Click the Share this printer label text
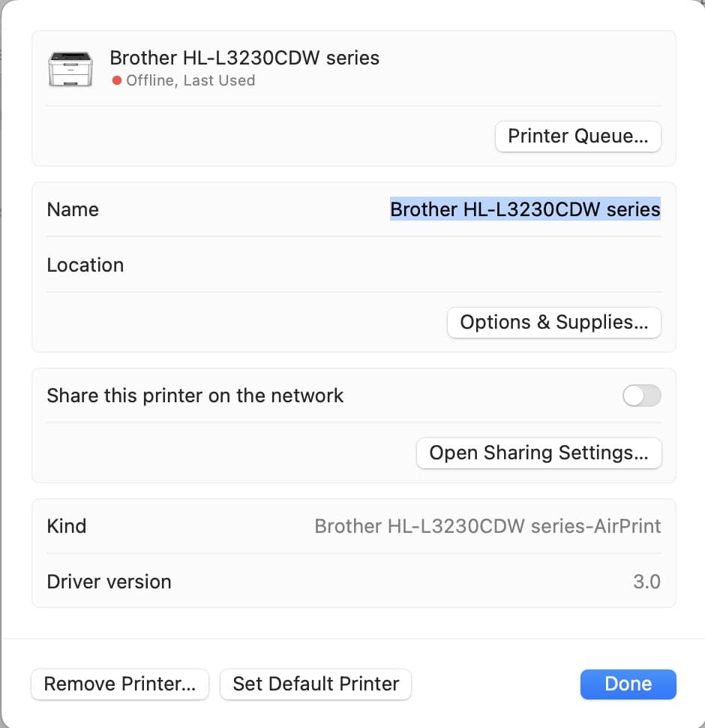Viewport: 705px width, 728px height. [195, 396]
